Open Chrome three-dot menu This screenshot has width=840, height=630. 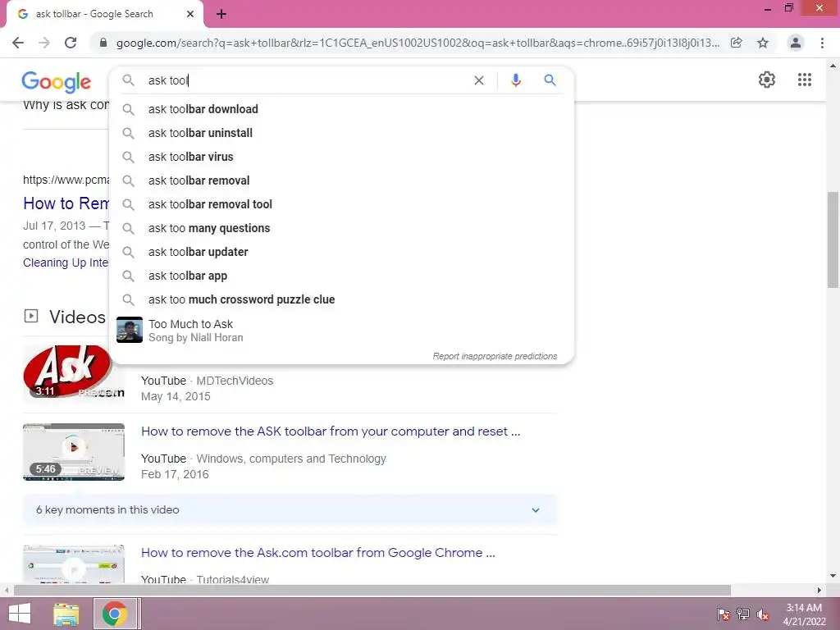click(822, 43)
